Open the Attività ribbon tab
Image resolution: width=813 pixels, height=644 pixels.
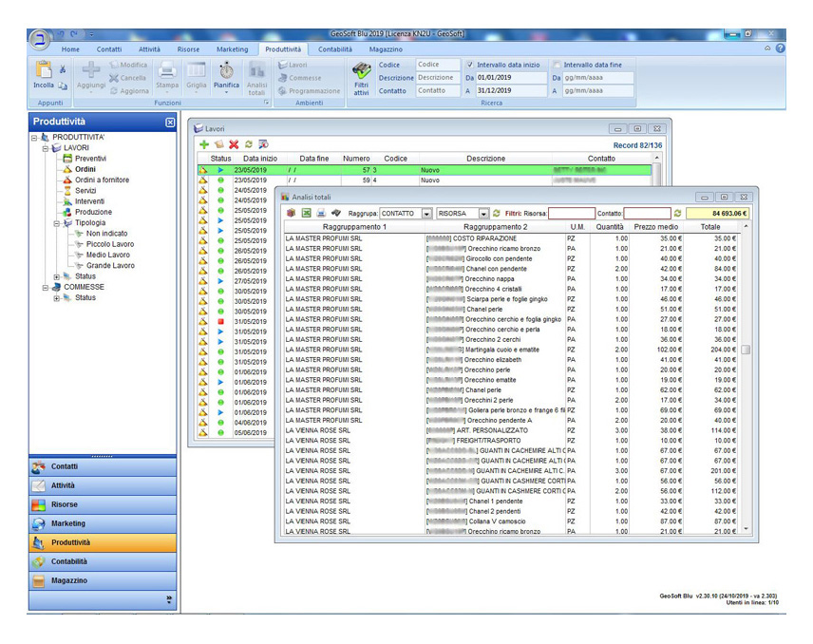click(x=149, y=49)
